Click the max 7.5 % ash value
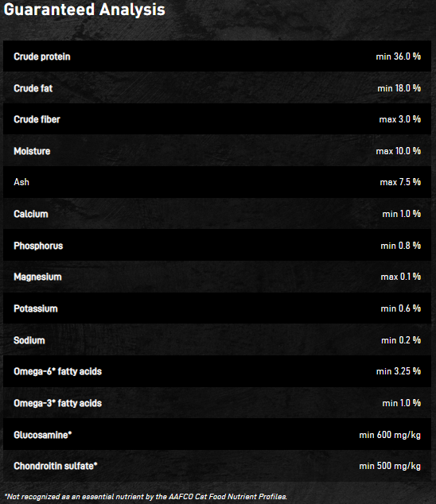Viewport: 436px width, 504px height. (x=400, y=182)
